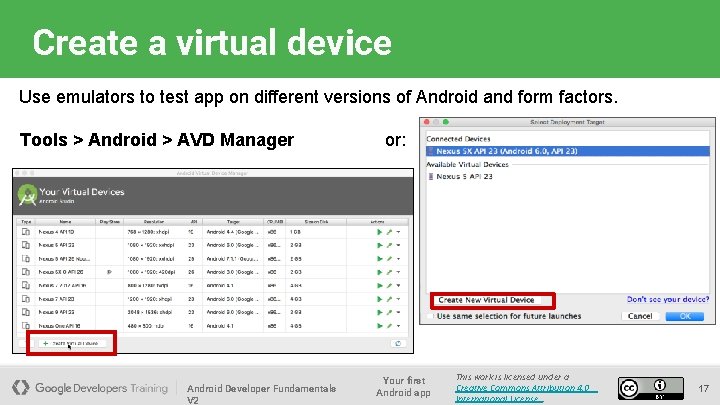Select connected device Nexus 5X API 23 (Android 6.0)
This screenshot has height=405, width=720.
click(568, 151)
